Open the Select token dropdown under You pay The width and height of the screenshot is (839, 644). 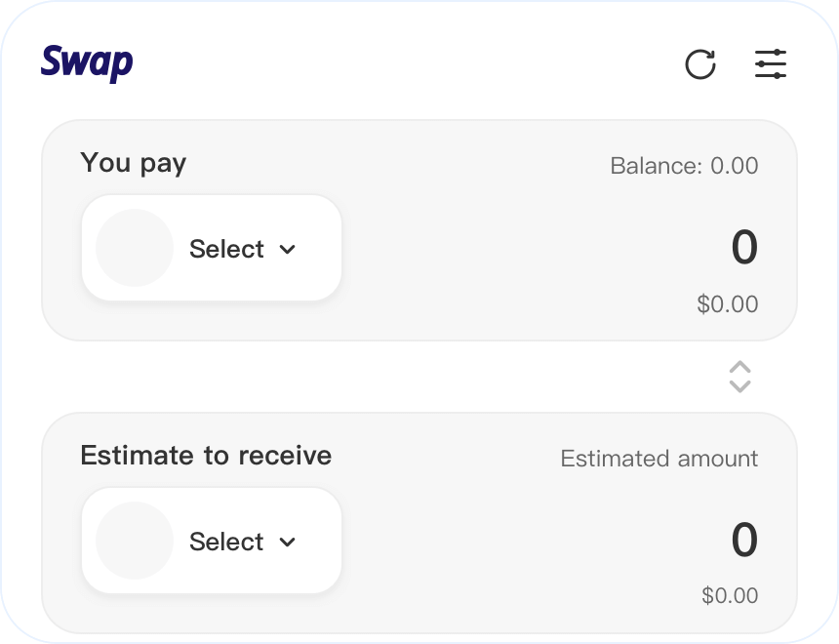click(212, 248)
